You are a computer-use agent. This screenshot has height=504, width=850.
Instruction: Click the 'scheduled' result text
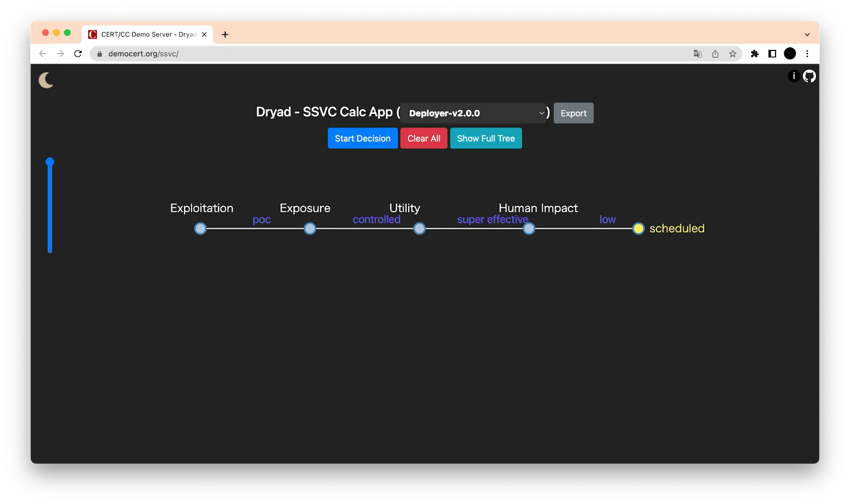click(x=677, y=228)
